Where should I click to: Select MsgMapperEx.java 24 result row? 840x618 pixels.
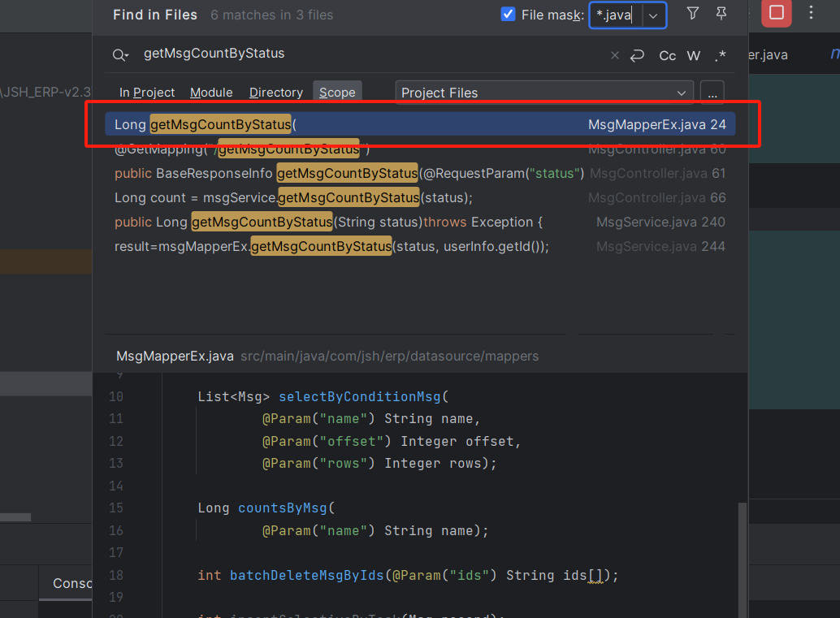(x=420, y=124)
